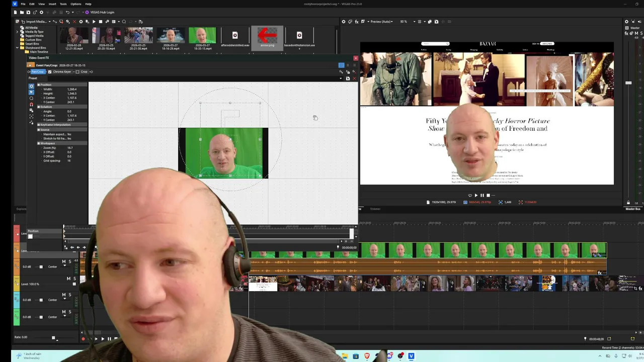Image resolution: width=644 pixels, height=362 pixels.
Task: Open the Edit menu
Action: click(x=32, y=4)
